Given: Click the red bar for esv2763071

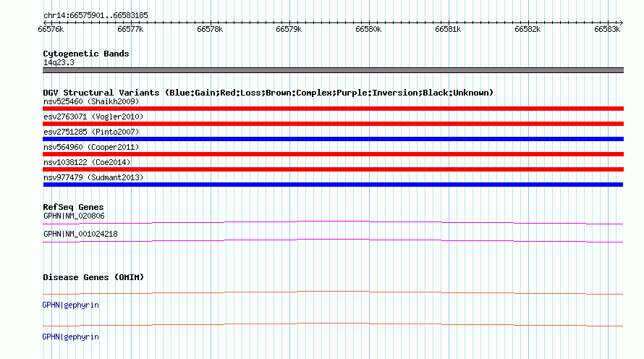Looking at the screenshot, I should (x=333, y=124).
